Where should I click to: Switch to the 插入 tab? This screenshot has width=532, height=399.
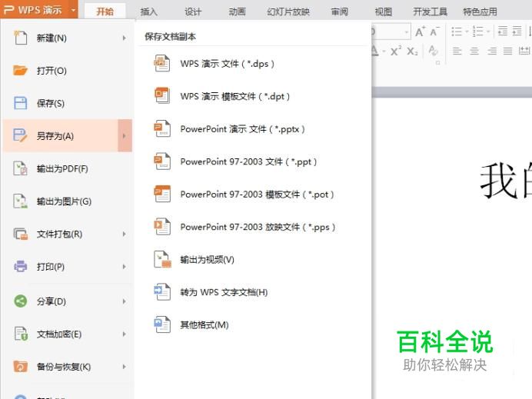148,12
